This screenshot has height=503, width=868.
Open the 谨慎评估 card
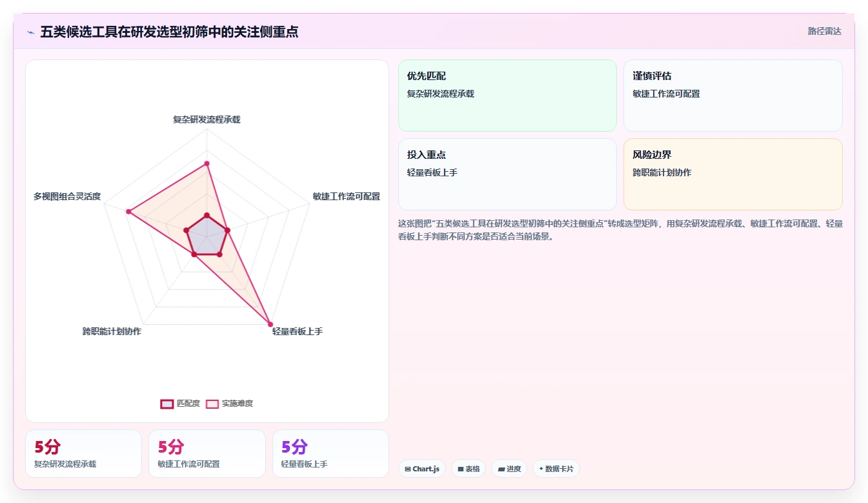click(733, 96)
